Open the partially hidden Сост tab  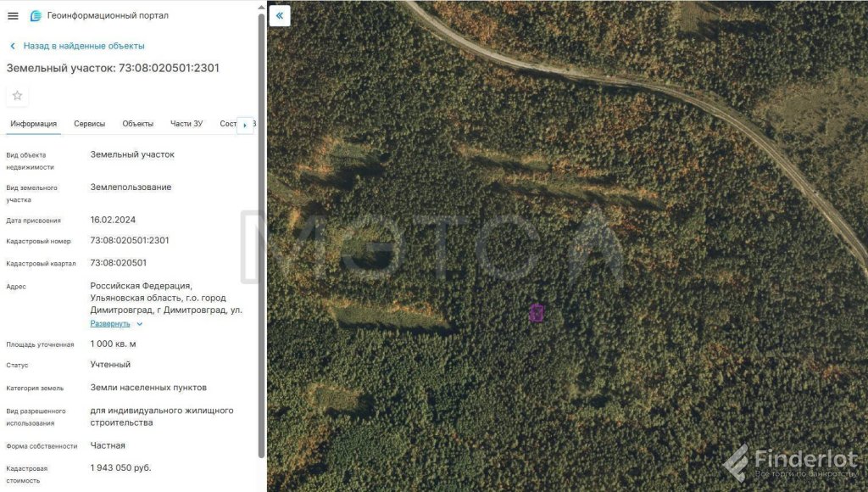227,124
